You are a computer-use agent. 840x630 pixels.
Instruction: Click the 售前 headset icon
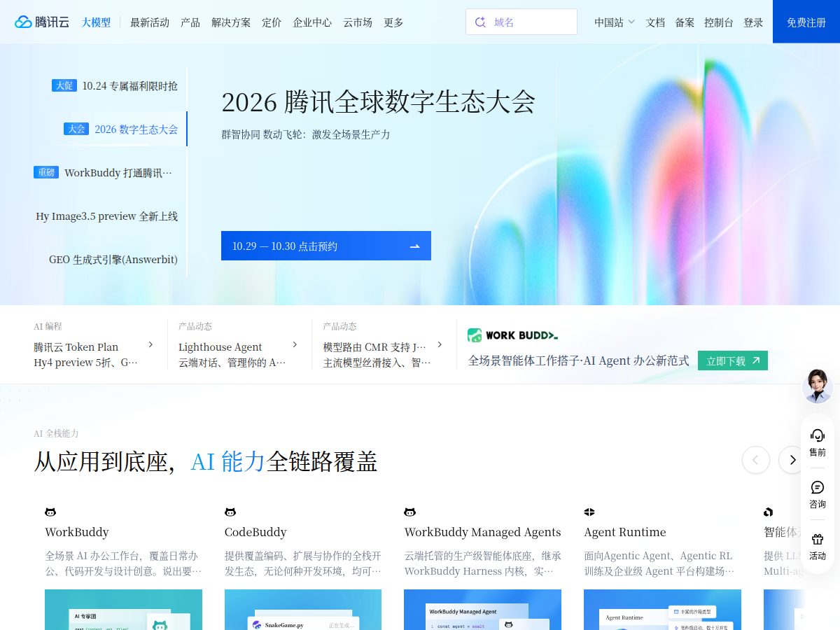(818, 435)
